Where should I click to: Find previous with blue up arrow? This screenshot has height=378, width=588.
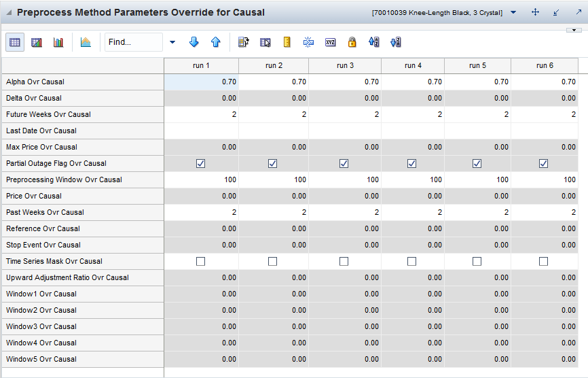pyautogui.click(x=216, y=42)
